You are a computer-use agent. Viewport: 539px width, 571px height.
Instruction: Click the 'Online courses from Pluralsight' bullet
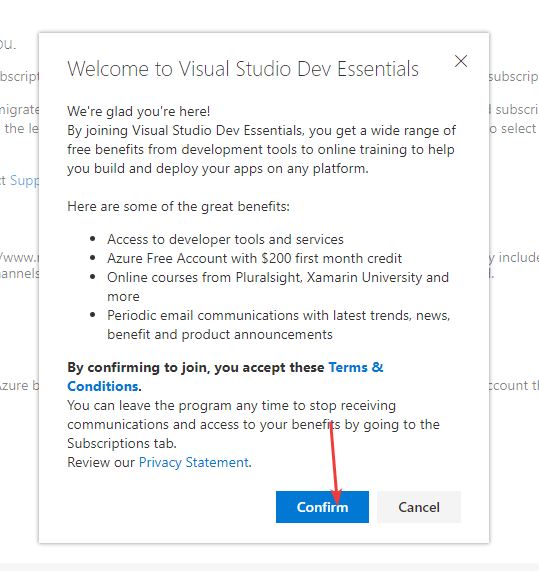278,287
